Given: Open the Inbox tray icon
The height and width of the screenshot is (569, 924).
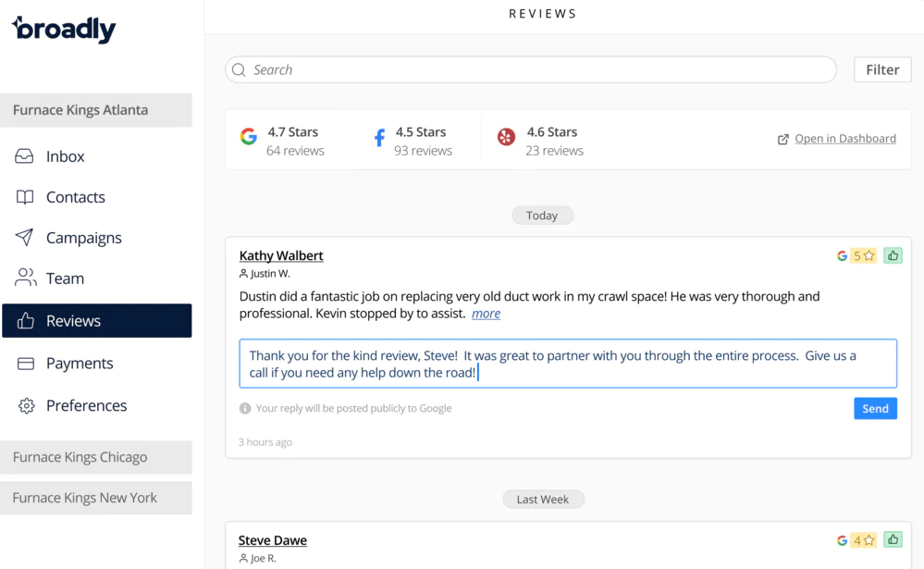Looking at the screenshot, I should [24, 156].
